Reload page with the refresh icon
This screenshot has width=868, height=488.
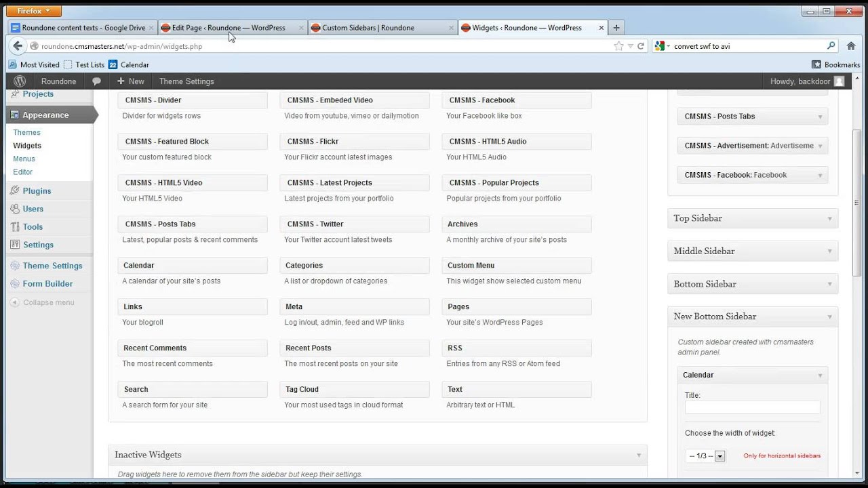tap(640, 46)
